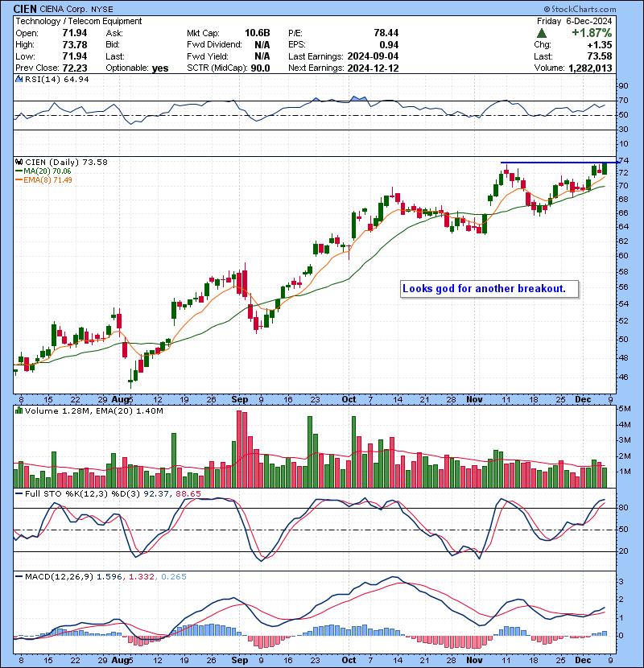This screenshot has height=668, width=644.
Task: Click the Oct label on price chart axis
Action: coord(349,400)
